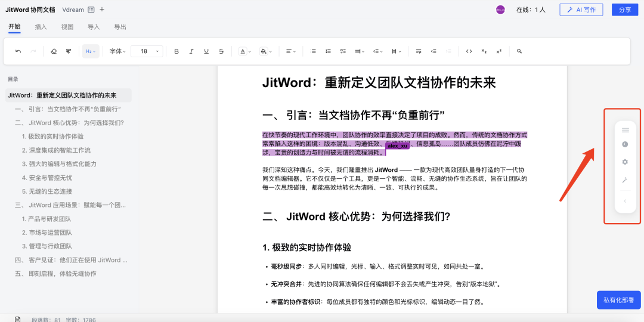
Task: Click the document heading 二、JitWord 核心优势
Action: (x=357, y=216)
